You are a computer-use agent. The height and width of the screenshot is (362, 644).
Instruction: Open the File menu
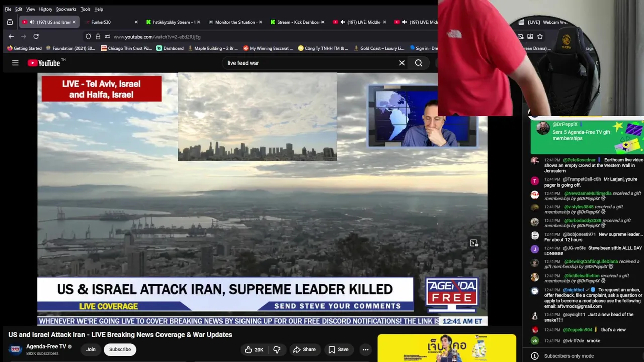pyautogui.click(x=8, y=9)
